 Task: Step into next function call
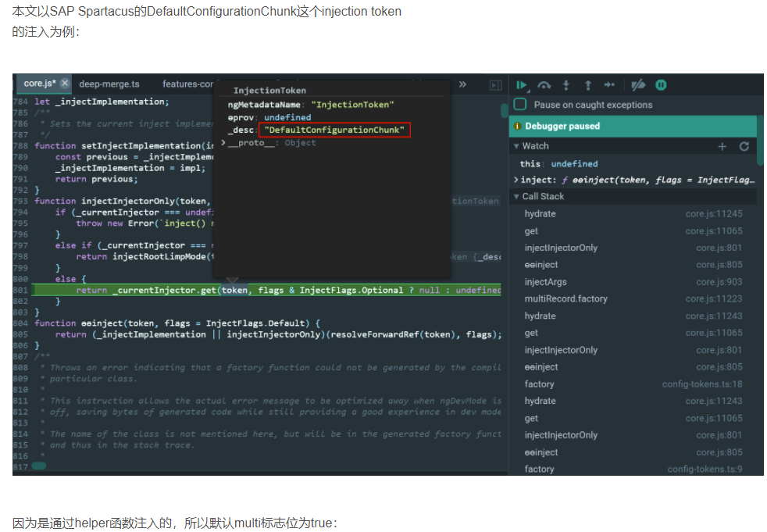(x=566, y=85)
